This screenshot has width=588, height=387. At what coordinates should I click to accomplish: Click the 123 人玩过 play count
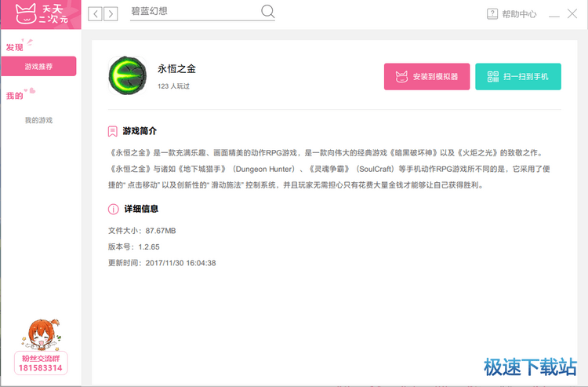pyautogui.click(x=173, y=86)
